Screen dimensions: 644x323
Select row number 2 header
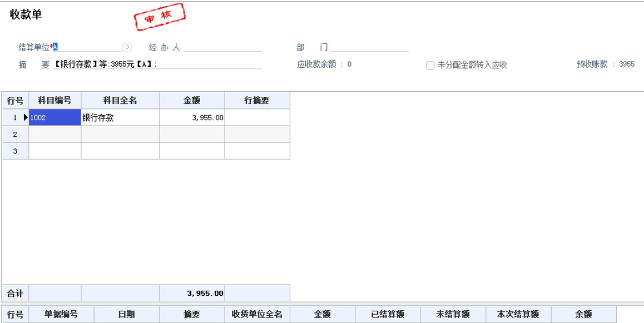point(15,134)
